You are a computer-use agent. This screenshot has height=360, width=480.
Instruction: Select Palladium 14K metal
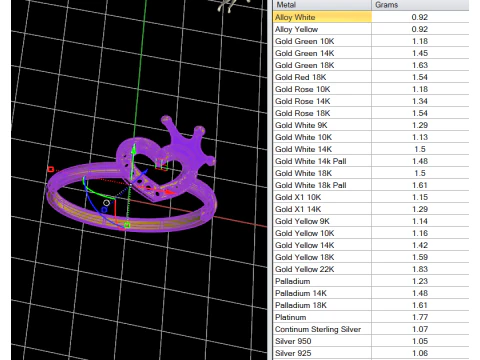[x=322, y=293]
